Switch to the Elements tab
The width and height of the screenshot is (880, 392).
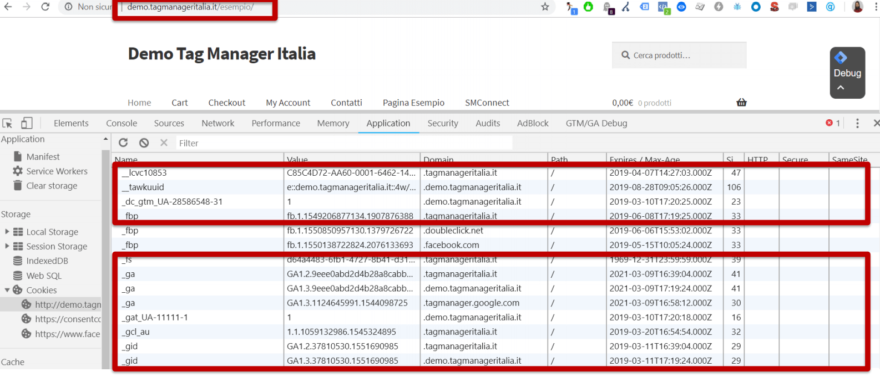pos(71,124)
